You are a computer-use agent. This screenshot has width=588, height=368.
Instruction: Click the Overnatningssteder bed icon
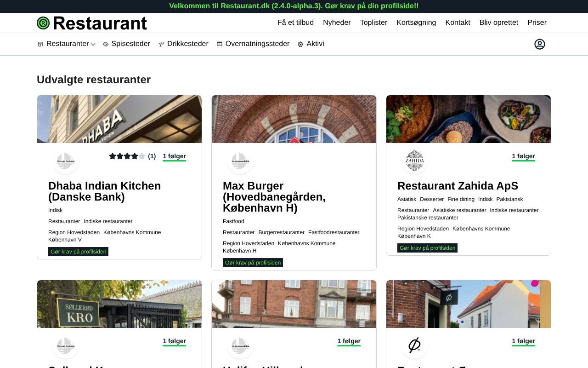click(x=220, y=44)
